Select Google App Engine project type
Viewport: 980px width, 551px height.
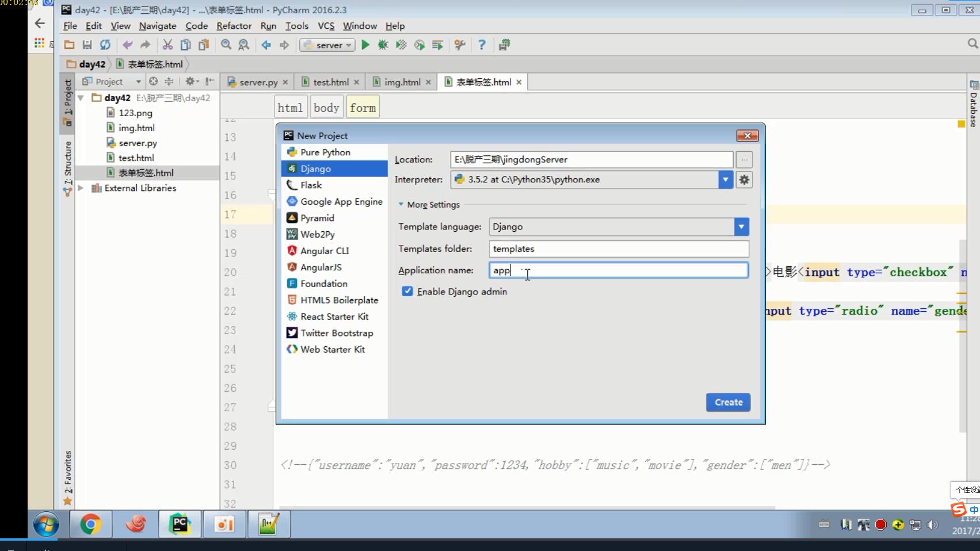click(334, 201)
